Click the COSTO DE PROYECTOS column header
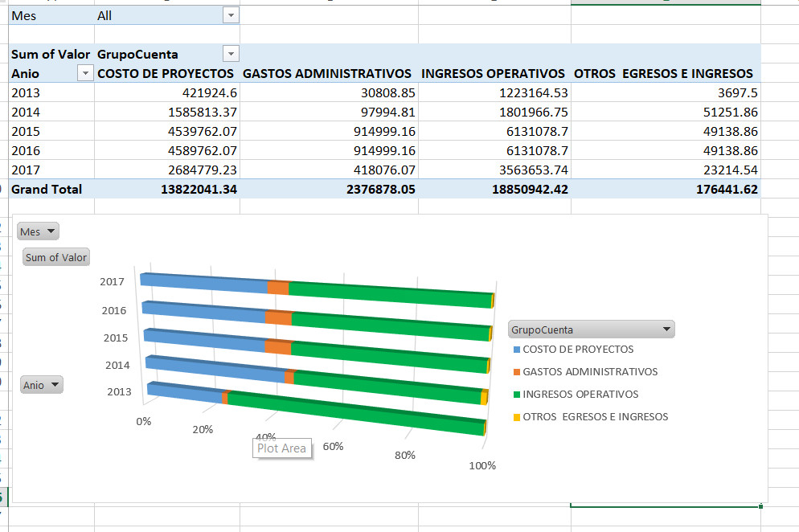Viewport: 799px width, 532px height. (x=166, y=73)
